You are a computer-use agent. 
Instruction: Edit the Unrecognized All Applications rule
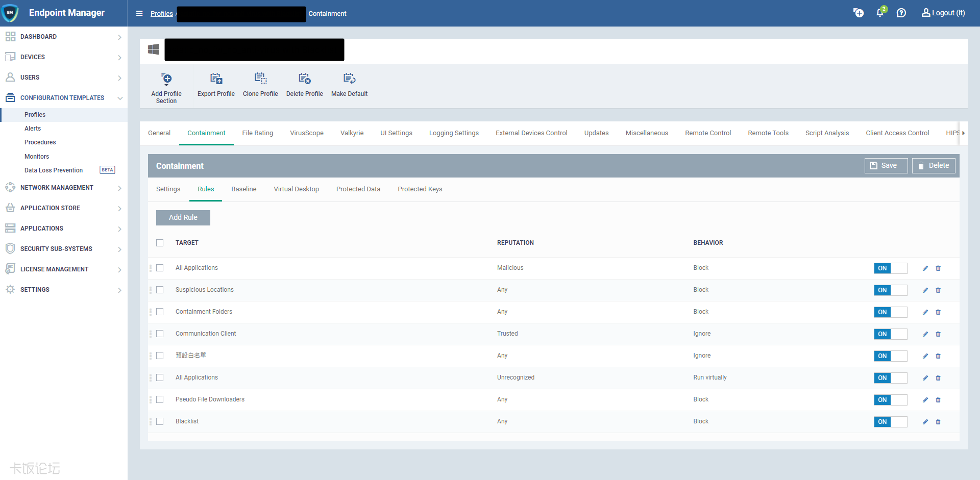[x=925, y=378]
